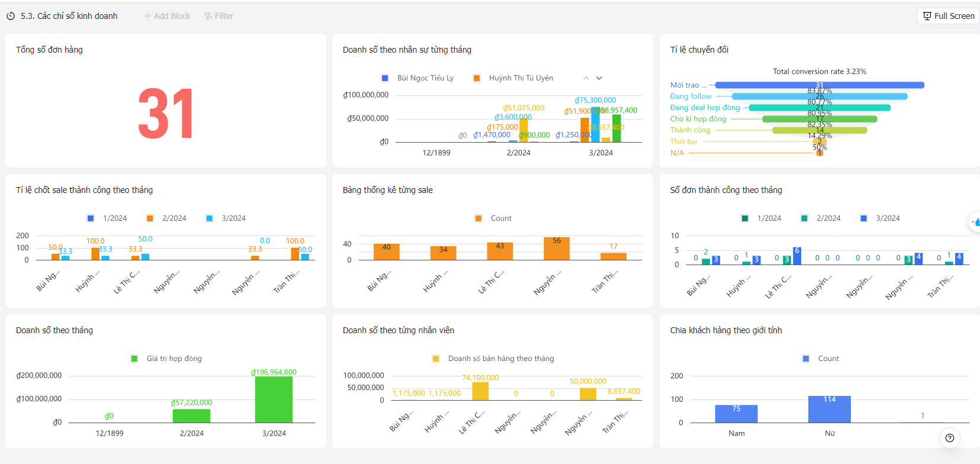Click the Đang deal hợp đồng funnel label
The image size is (980, 464).
click(705, 108)
